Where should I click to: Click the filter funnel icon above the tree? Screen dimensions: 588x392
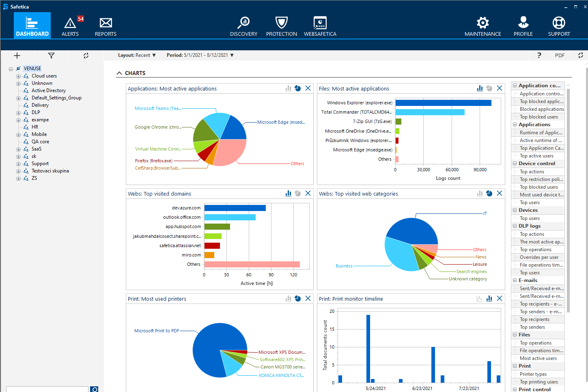click(51, 56)
